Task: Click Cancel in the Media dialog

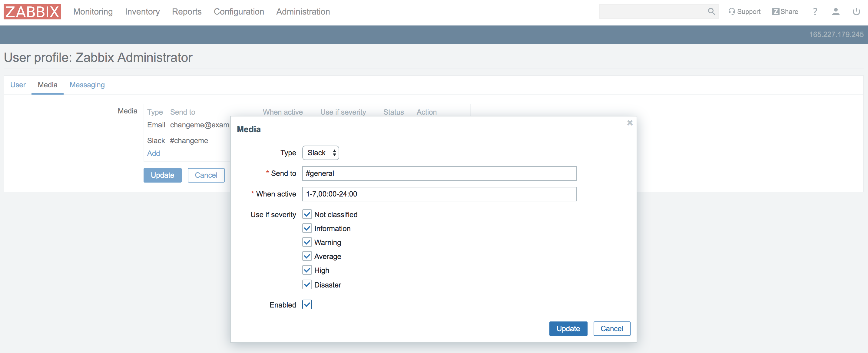Action: [x=611, y=328]
